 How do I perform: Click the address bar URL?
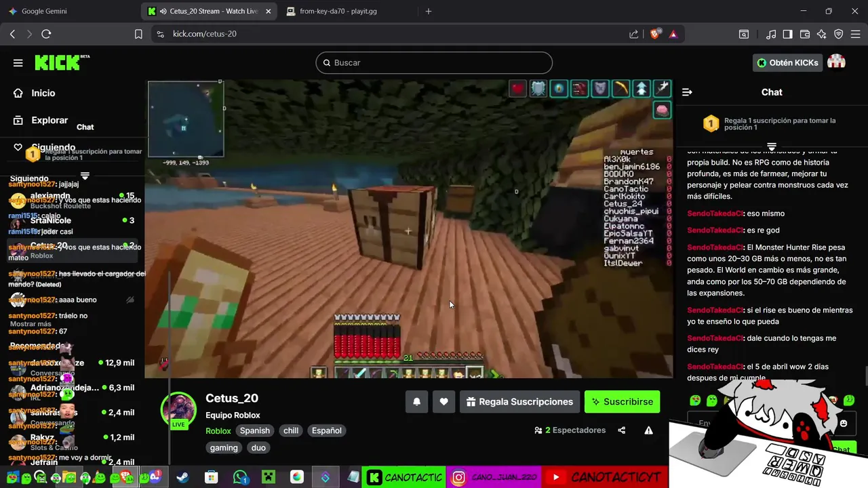pyautogui.click(x=205, y=34)
